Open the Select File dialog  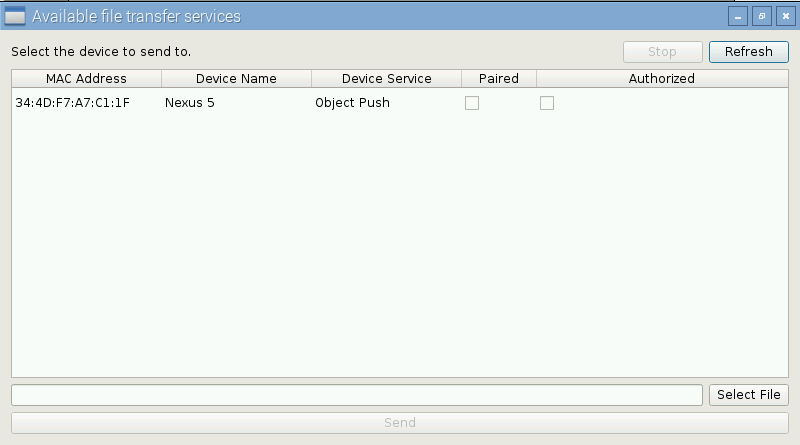click(748, 395)
